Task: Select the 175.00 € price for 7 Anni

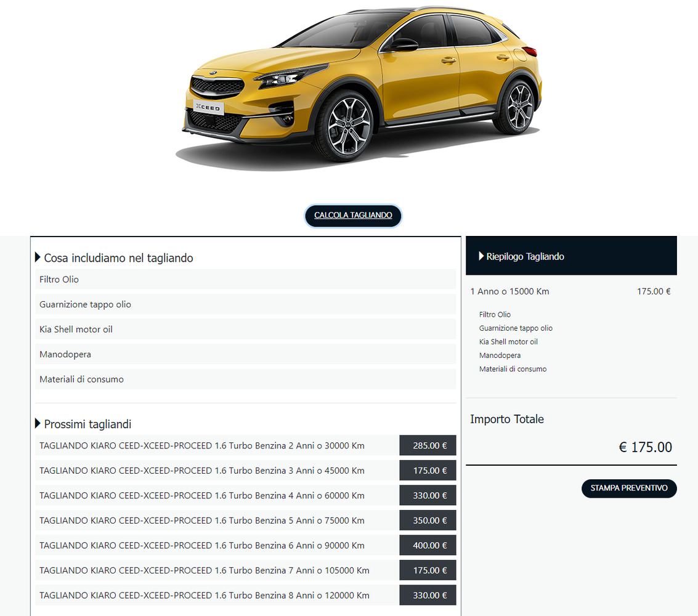Action: click(x=428, y=570)
